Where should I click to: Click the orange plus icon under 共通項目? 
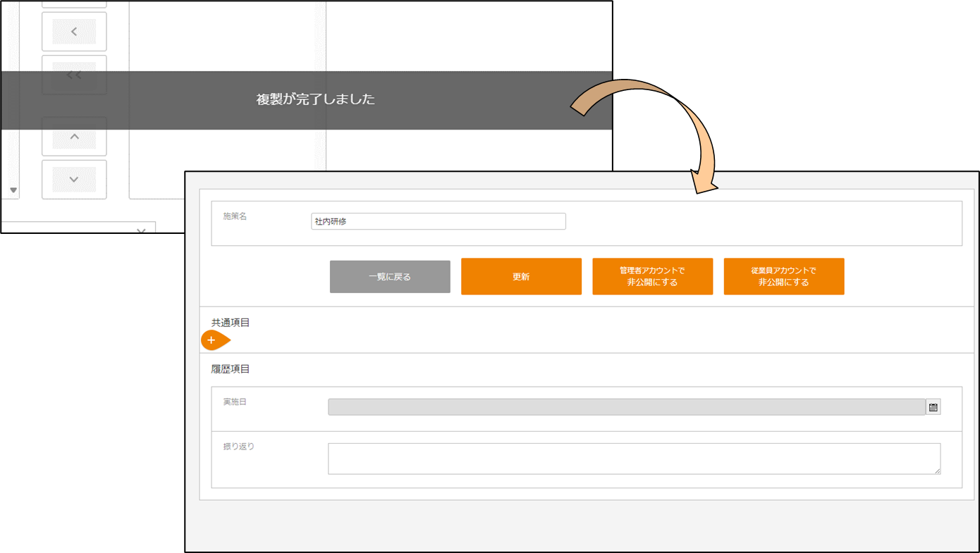pyautogui.click(x=212, y=340)
